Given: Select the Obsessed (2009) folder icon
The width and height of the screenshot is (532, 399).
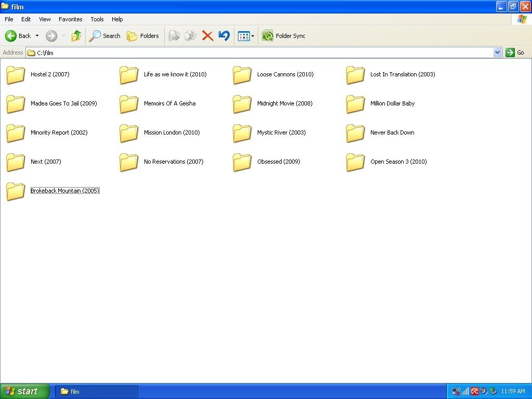Looking at the screenshot, I should 242,162.
